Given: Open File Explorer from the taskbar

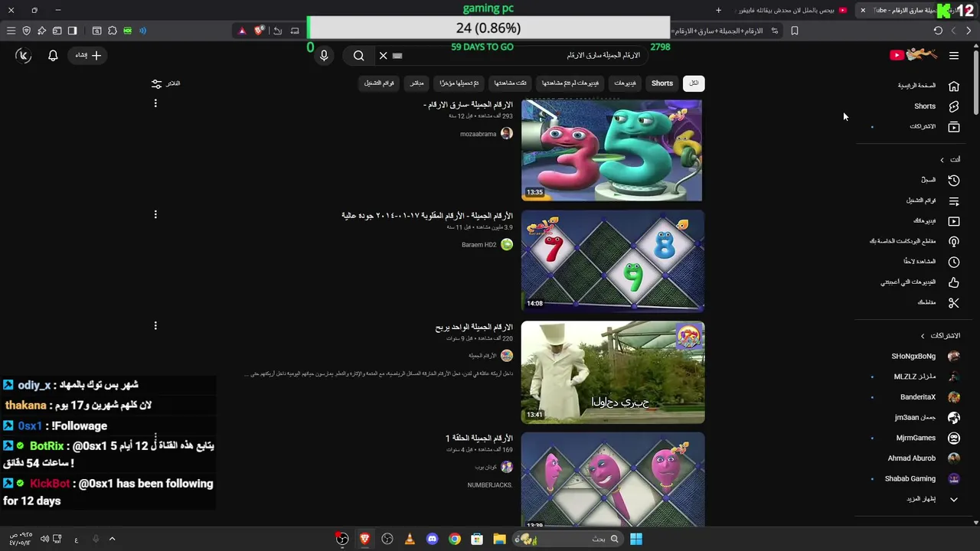Looking at the screenshot, I should [x=499, y=539].
